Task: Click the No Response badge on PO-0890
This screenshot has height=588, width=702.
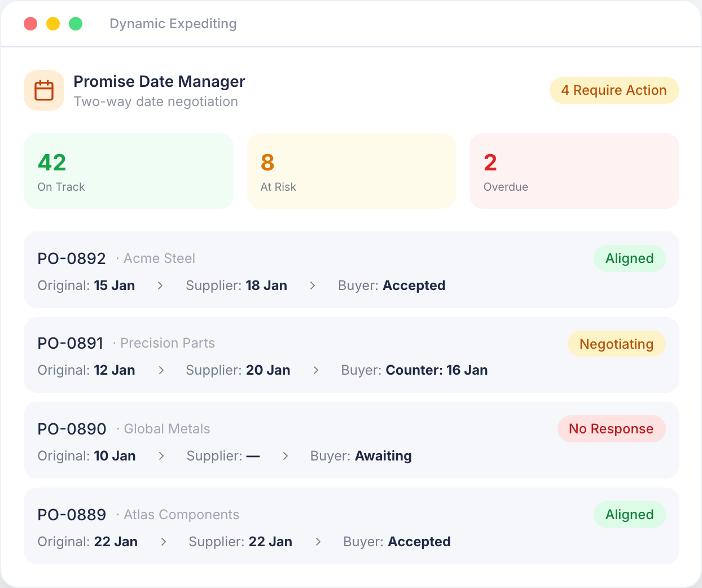Action: tap(611, 429)
